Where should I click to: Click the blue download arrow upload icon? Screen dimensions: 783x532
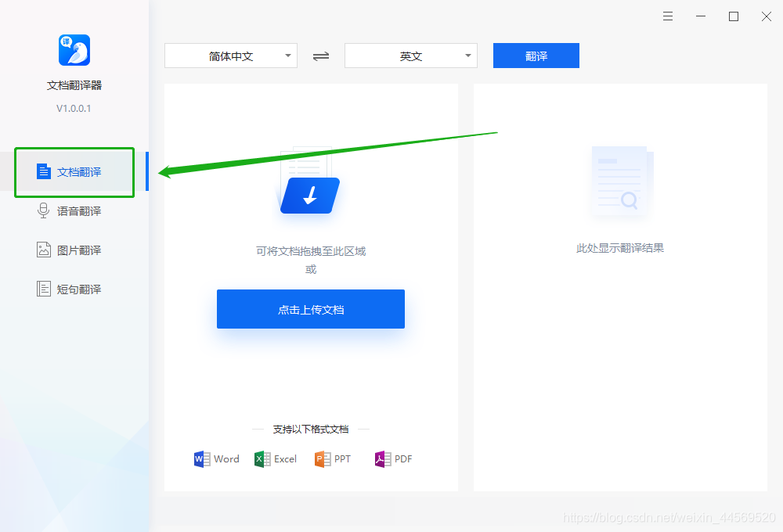point(309,196)
